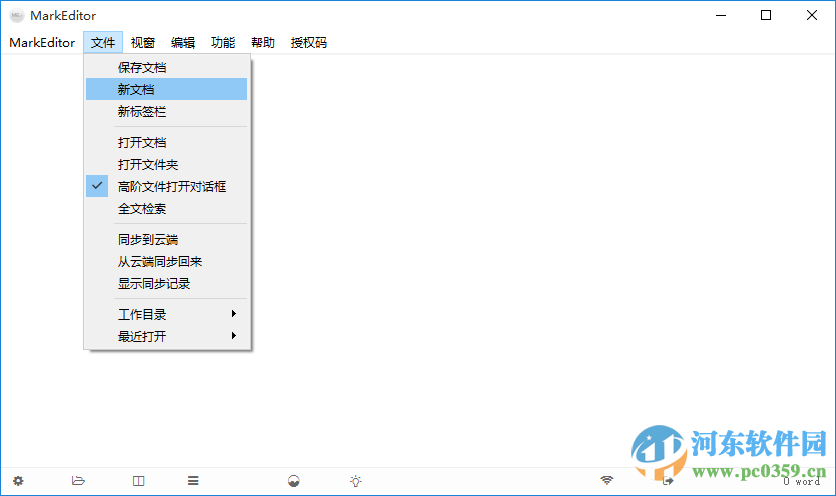The height and width of the screenshot is (496, 836).
Task: Expand the 工作目录 submenu
Action: click(166, 314)
